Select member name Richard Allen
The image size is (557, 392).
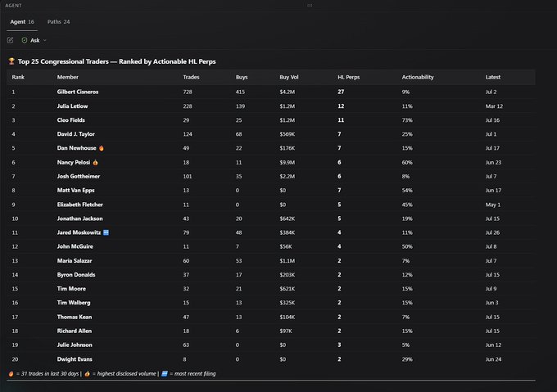coord(75,331)
